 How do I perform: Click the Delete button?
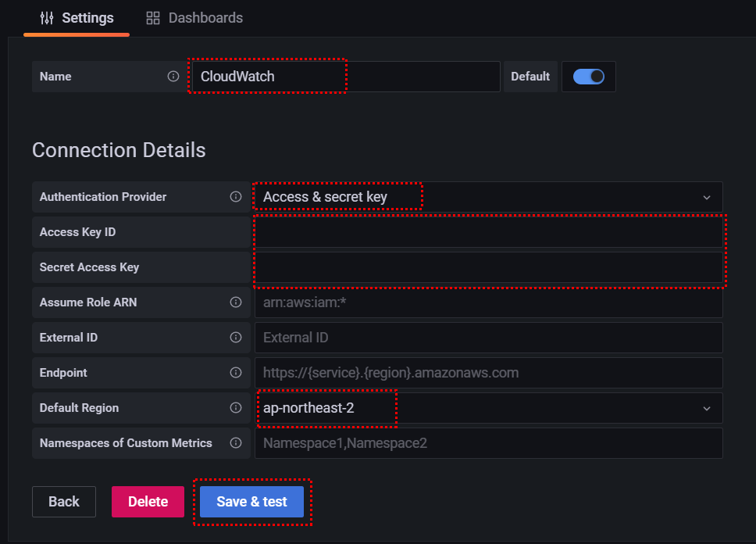pyautogui.click(x=148, y=502)
